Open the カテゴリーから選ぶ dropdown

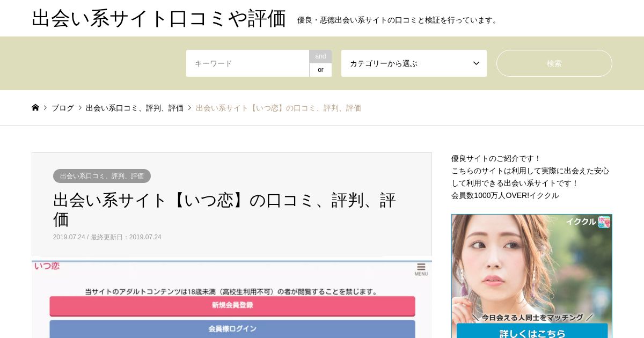[x=414, y=63]
